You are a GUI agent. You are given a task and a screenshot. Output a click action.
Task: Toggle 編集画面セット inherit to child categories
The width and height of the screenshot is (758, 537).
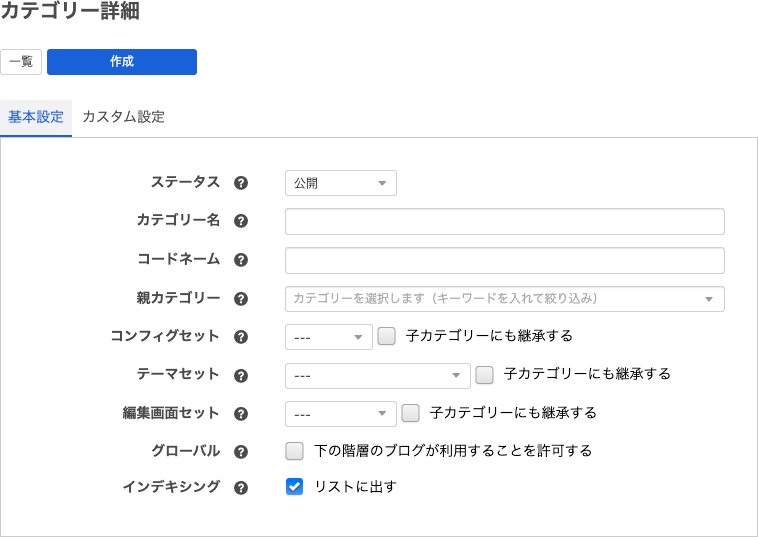click(411, 413)
